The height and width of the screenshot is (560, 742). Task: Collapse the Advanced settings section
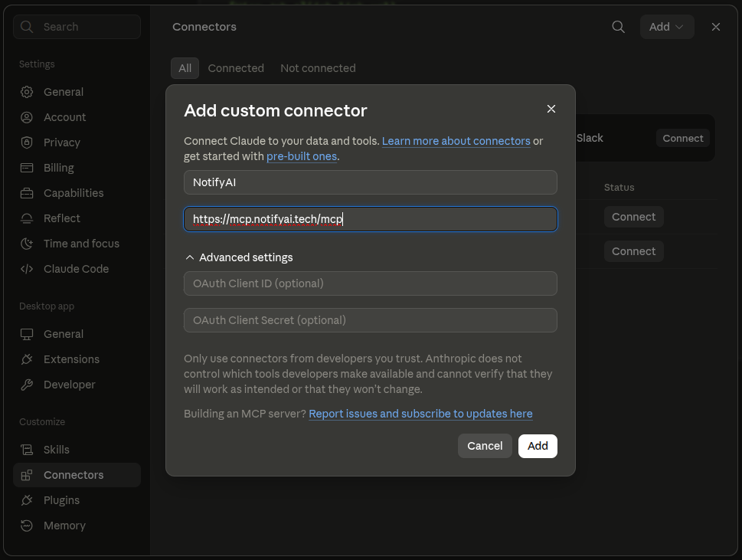(239, 257)
